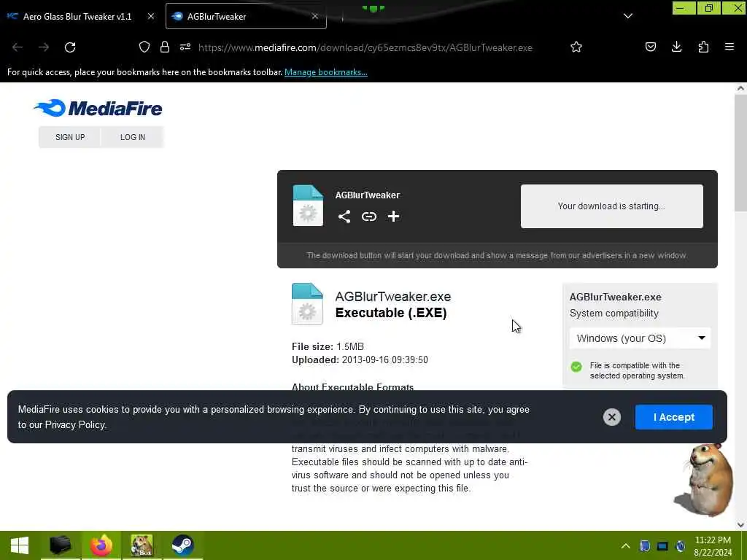
Task: Open the Firefox taskbar icon
Action: (101, 545)
